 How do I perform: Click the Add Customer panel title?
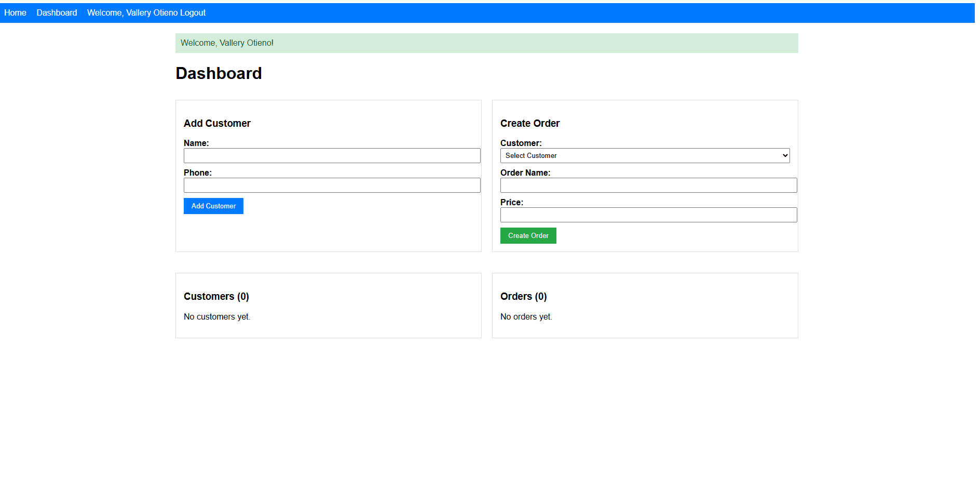tap(217, 123)
